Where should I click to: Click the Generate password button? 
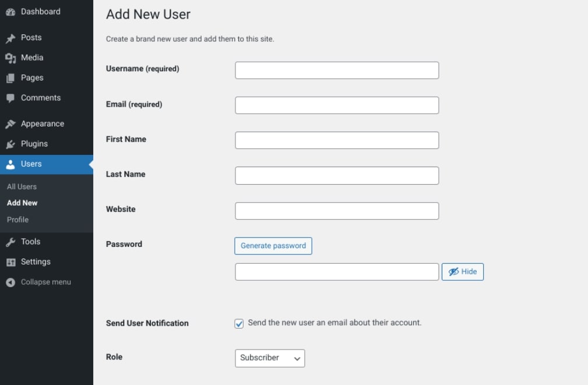[x=273, y=246]
